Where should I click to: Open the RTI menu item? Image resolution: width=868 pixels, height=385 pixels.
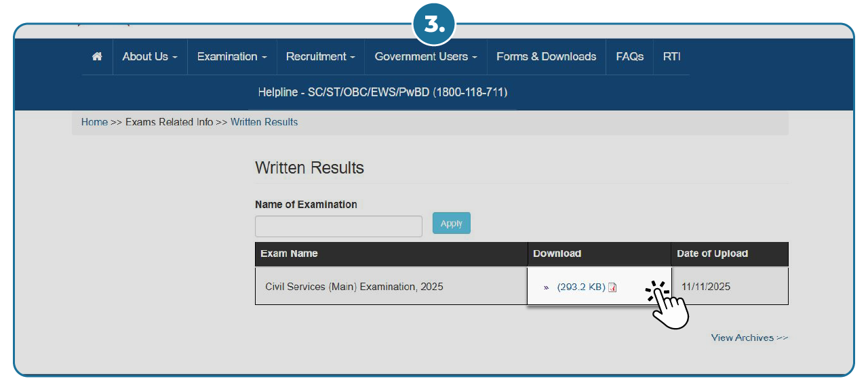672,57
